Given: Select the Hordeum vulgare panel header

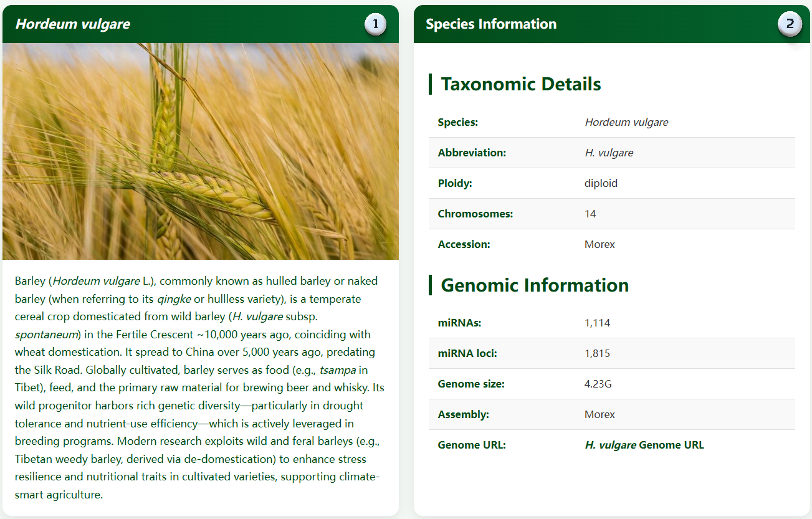Looking at the screenshot, I should [201, 24].
